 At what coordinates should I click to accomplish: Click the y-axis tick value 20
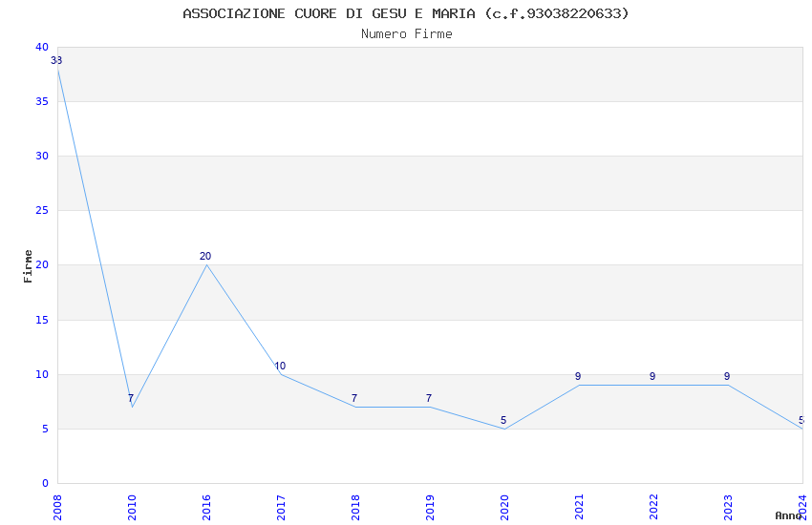coord(42,264)
